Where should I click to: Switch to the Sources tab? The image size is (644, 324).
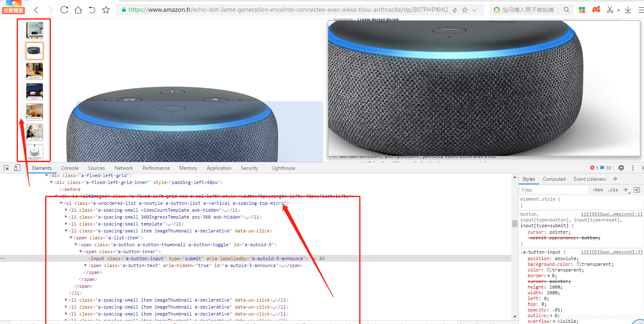coord(96,168)
